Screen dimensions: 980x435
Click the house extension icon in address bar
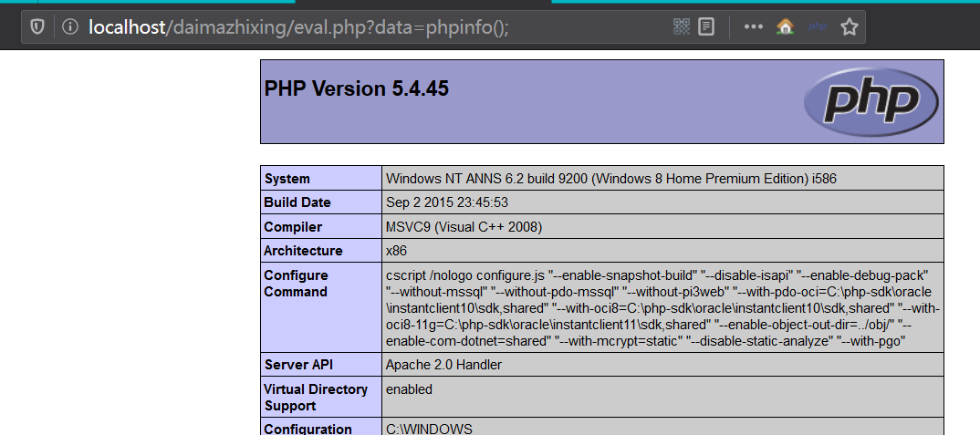[x=785, y=26]
